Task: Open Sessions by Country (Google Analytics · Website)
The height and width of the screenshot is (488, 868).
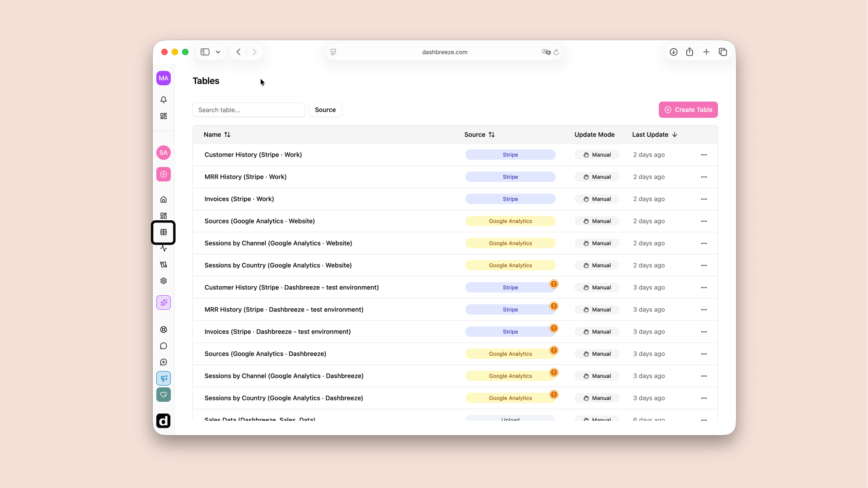Action: pyautogui.click(x=278, y=265)
